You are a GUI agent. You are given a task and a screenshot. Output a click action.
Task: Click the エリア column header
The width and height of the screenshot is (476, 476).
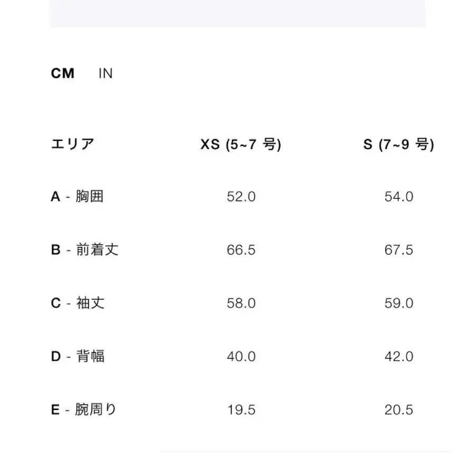(x=72, y=144)
